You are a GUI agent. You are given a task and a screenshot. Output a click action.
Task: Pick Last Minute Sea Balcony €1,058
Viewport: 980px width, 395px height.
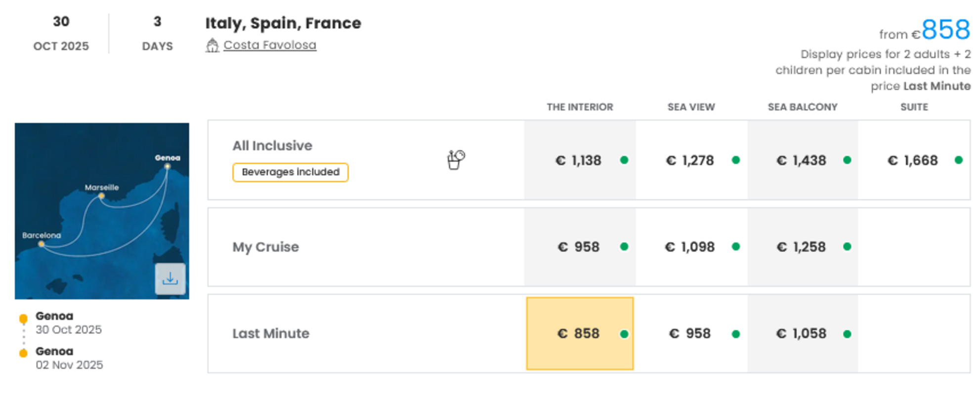pos(802,334)
